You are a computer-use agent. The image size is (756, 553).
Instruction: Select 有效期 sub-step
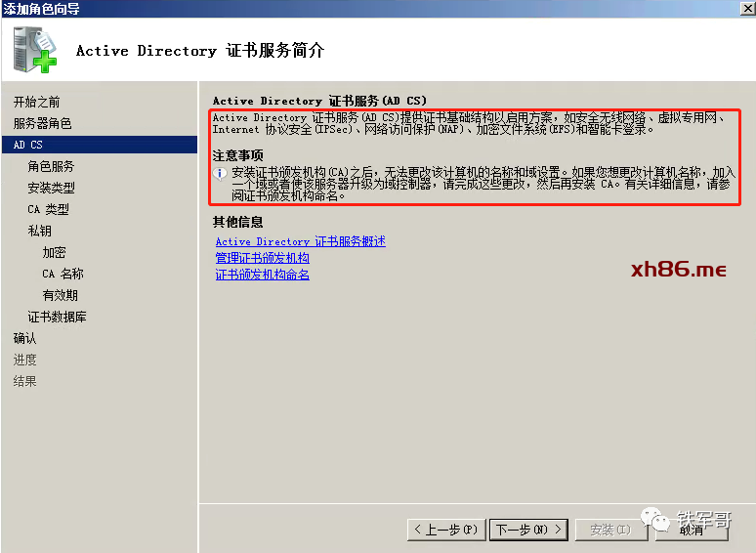pyautogui.click(x=60, y=295)
